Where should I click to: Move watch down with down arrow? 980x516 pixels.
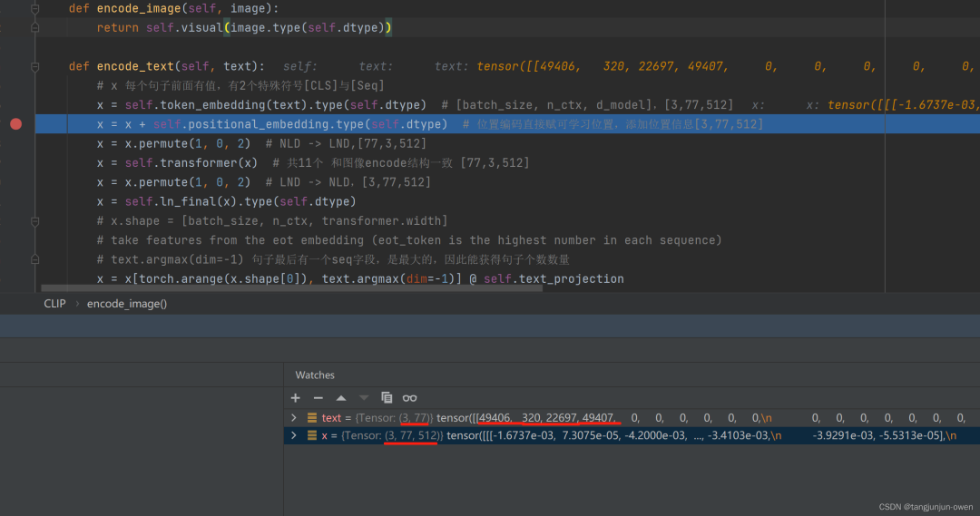[364, 398]
